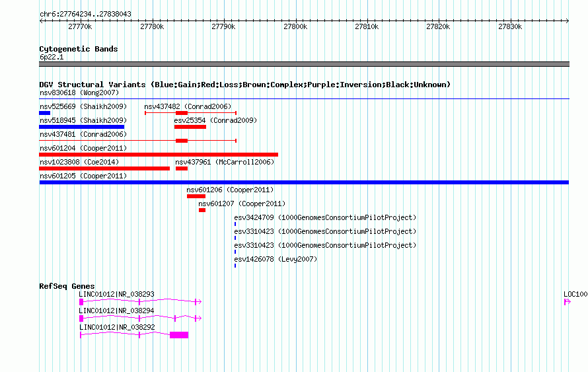
Task: Select the nsv1023808 red loss bar
Action: pos(104,168)
